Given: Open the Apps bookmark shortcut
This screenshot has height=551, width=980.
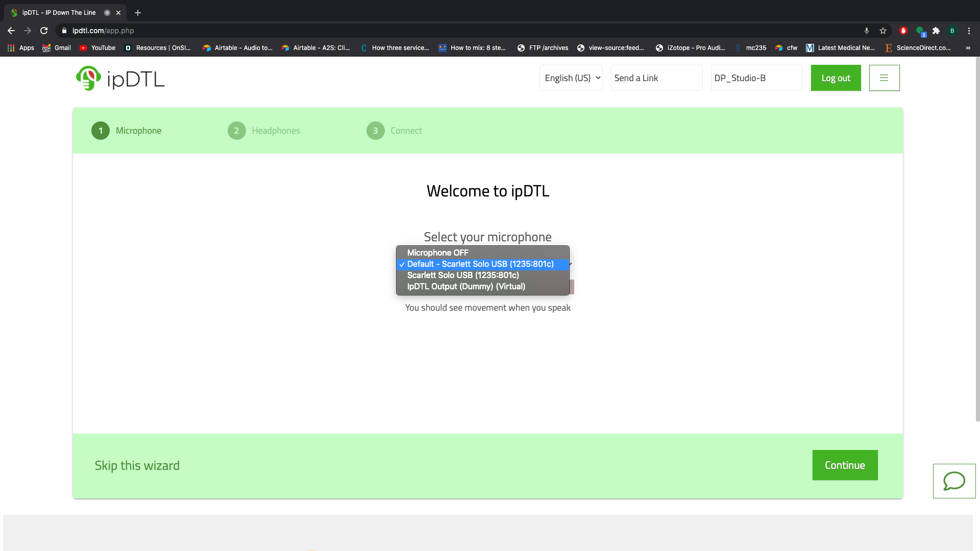Looking at the screenshot, I should (21, 48).
